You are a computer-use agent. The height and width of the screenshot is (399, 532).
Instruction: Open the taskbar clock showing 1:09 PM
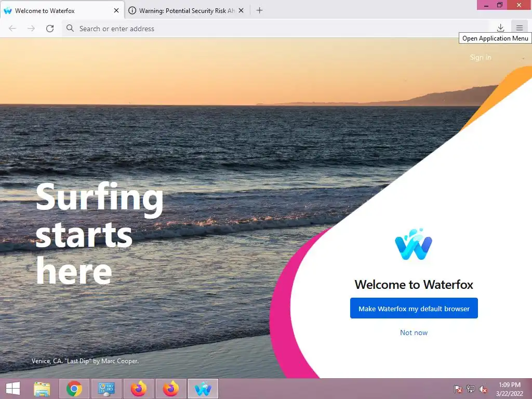[509, 389]
